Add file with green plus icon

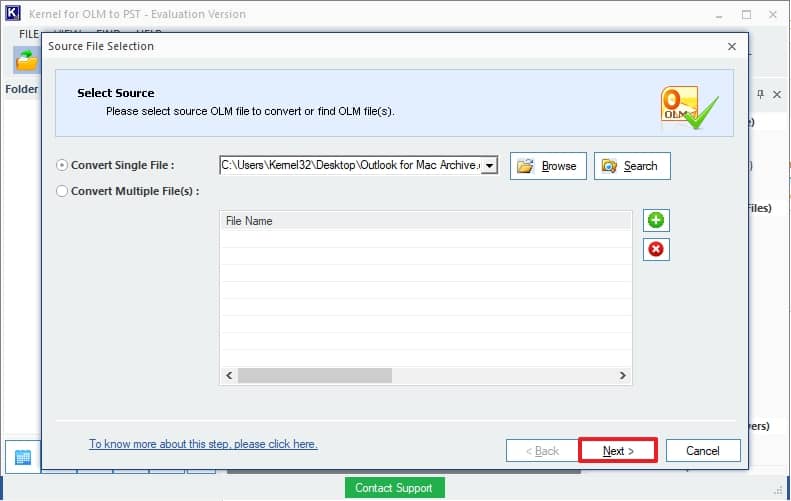(x=656, y=220)
